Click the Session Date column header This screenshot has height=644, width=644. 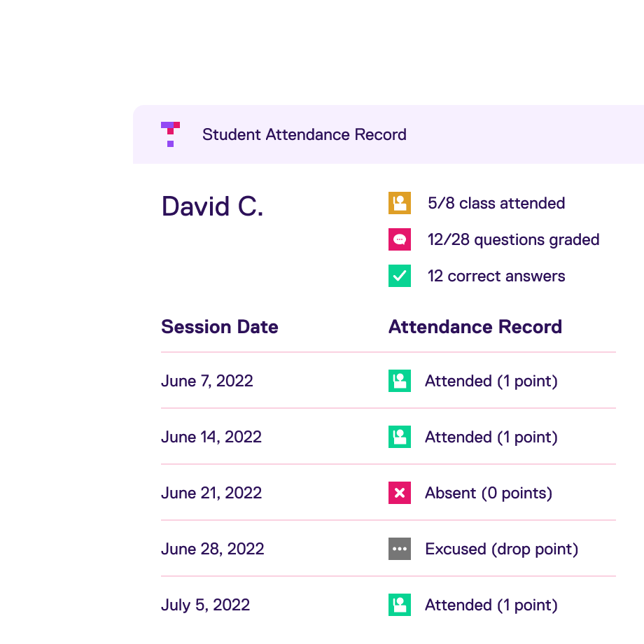[x=219, y=327]
